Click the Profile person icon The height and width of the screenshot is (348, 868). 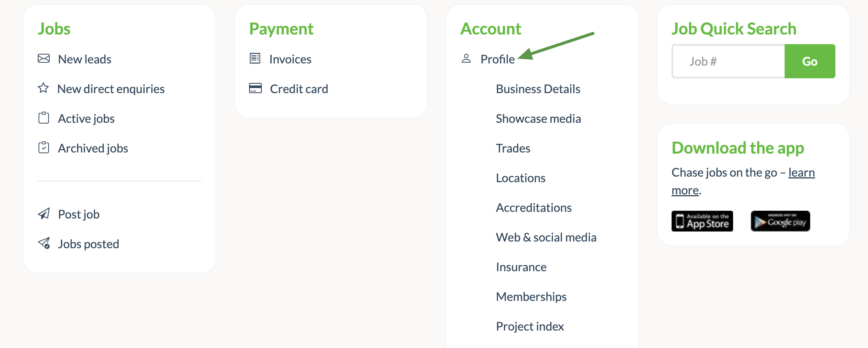(466, 59)
